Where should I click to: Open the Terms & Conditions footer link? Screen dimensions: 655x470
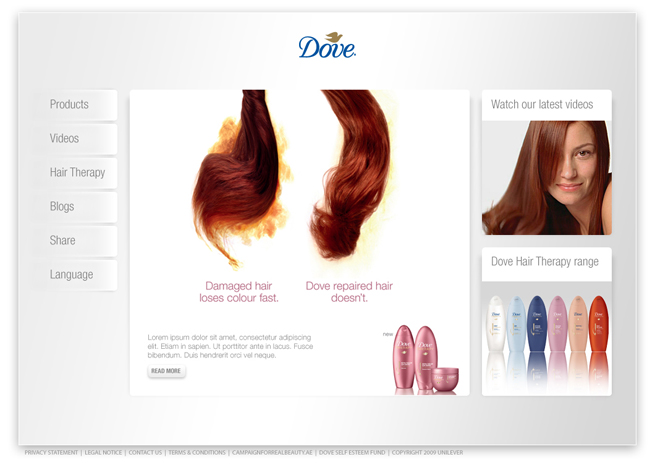(x=197, y=452)
